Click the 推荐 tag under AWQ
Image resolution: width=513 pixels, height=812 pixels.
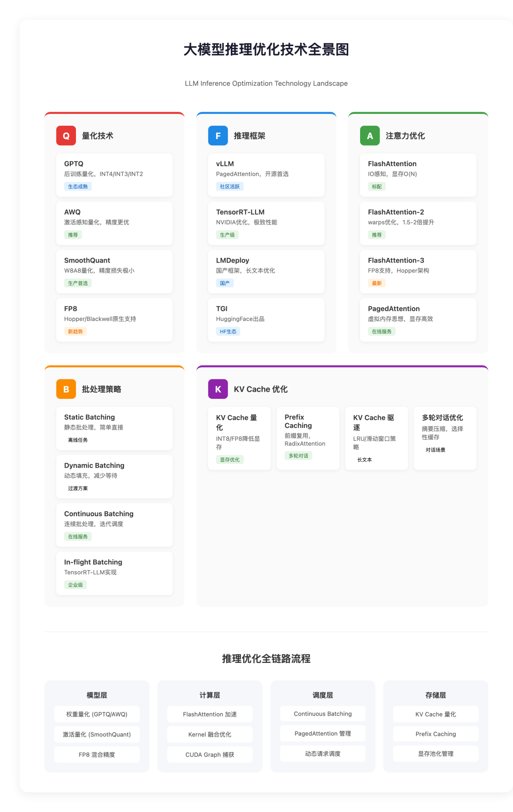73,235
